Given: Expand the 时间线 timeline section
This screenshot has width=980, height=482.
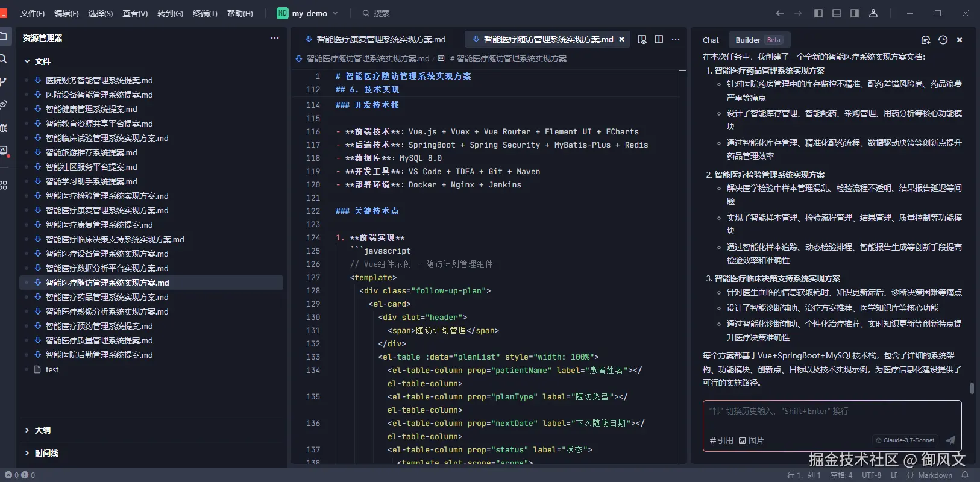Looking at the screenshot, I should (46, 453).
